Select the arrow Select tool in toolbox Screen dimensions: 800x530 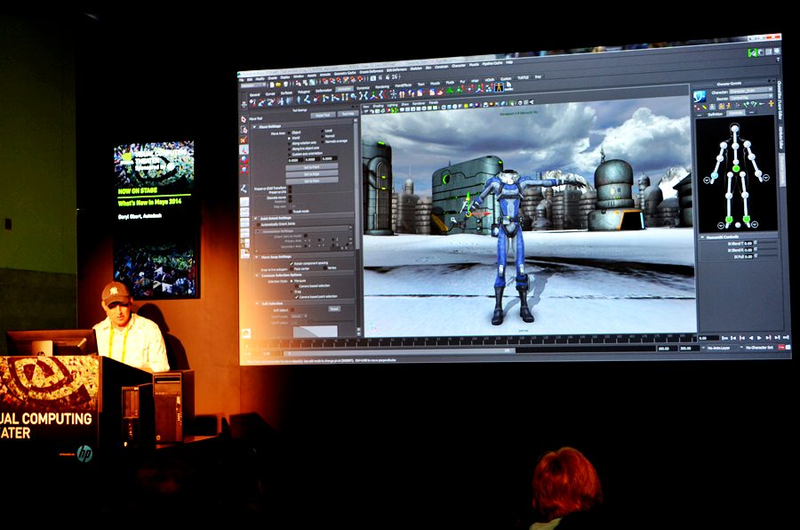pyautogui.click(x=243, y=119)
